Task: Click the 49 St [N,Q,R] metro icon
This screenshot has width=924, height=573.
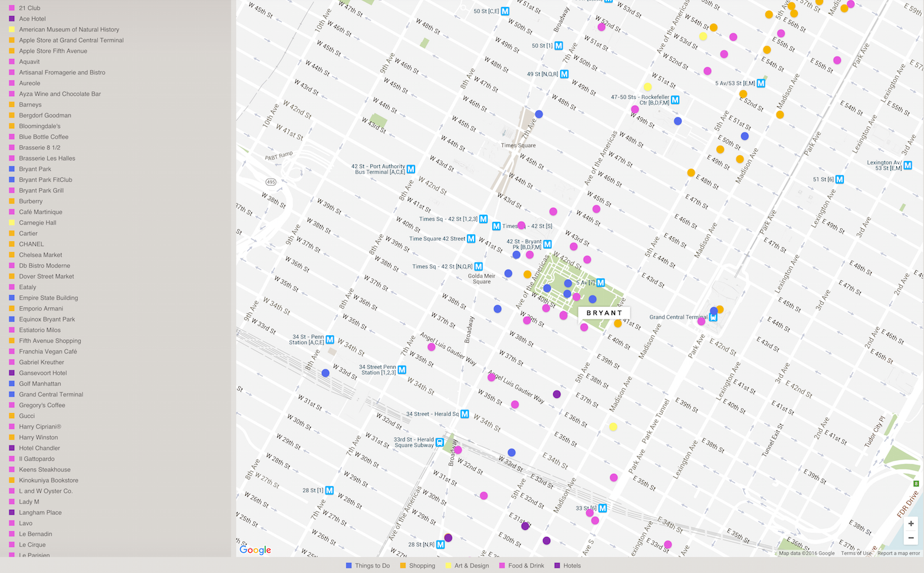Action: point(564,74)
